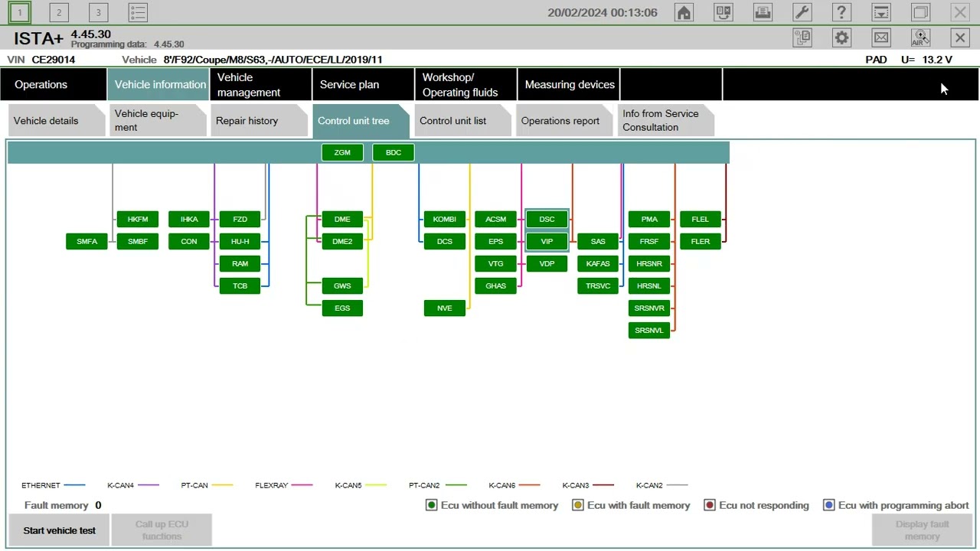Click the cascade windows icon
The height and width of the screenshot is (551, 980).
[920, 12]
